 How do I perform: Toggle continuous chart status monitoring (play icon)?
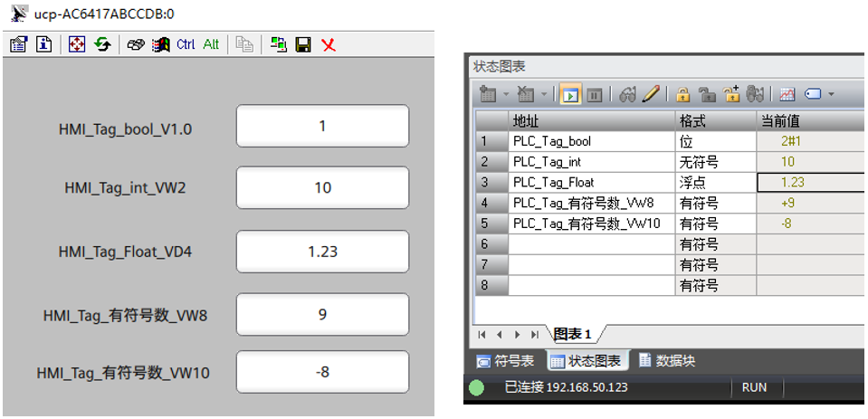coord(570,95)
